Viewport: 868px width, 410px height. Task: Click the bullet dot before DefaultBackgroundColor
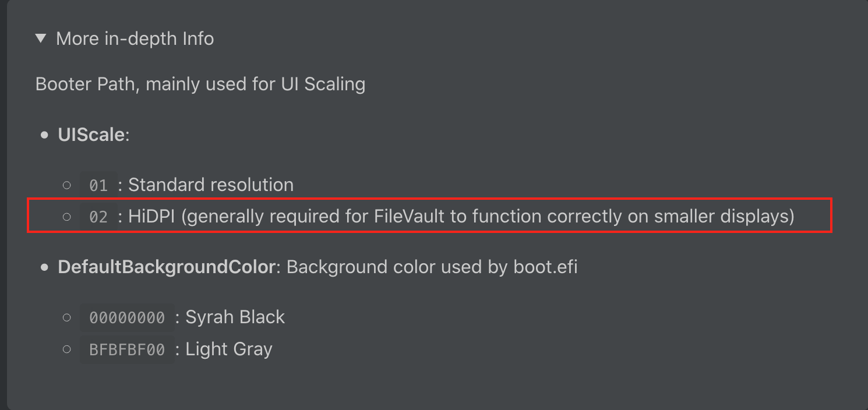tap(44, 268)
